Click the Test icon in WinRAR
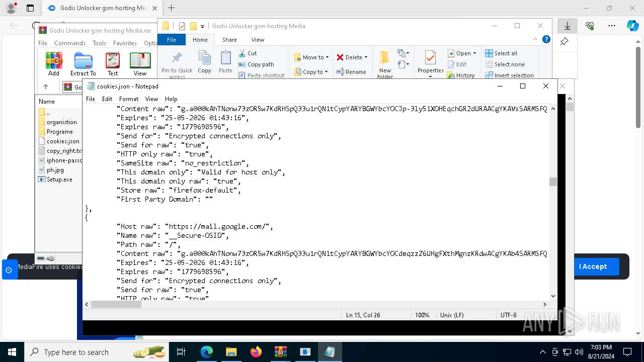 (x=113, y=64)
